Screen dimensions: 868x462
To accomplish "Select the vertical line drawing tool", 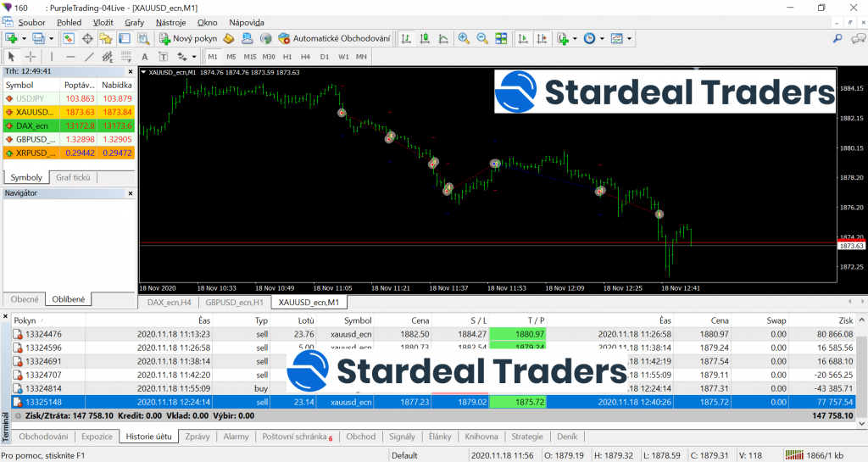I will pyautogui.click(x=52, y=57).
